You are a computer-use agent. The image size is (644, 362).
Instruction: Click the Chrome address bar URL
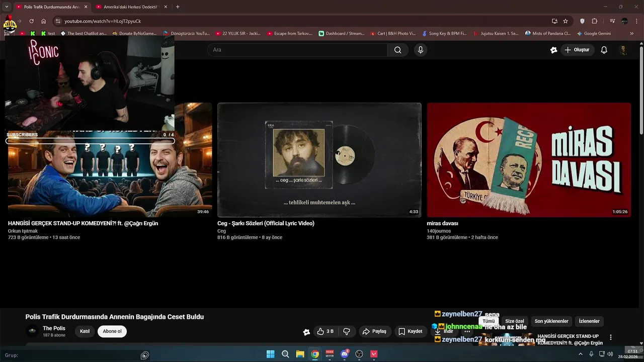[x=103, y=21]
